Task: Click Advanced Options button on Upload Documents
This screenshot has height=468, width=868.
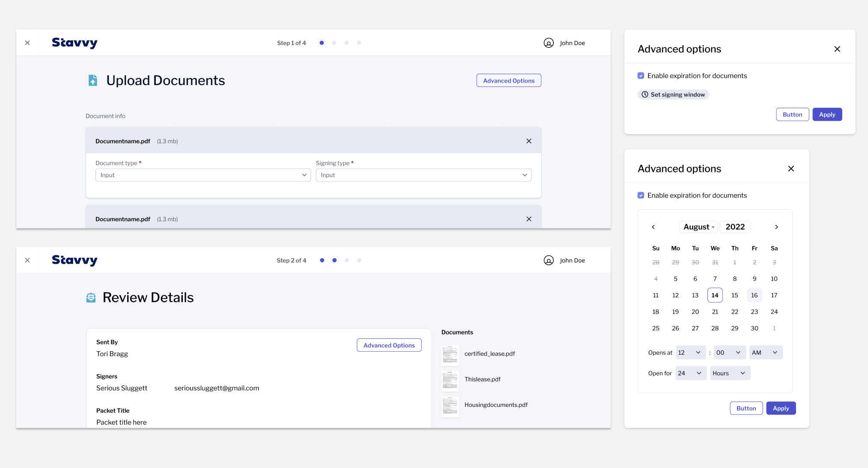Action: 508,80
